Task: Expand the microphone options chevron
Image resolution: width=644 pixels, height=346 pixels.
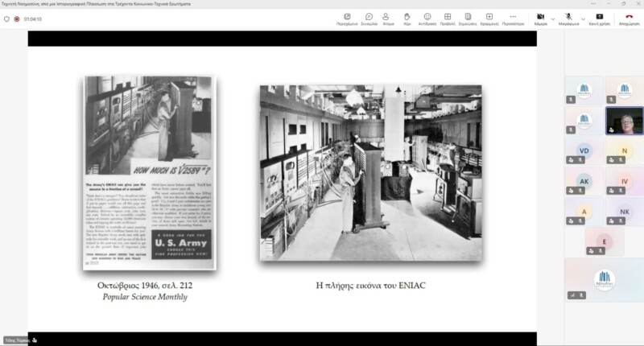Action: click(583, 19)
